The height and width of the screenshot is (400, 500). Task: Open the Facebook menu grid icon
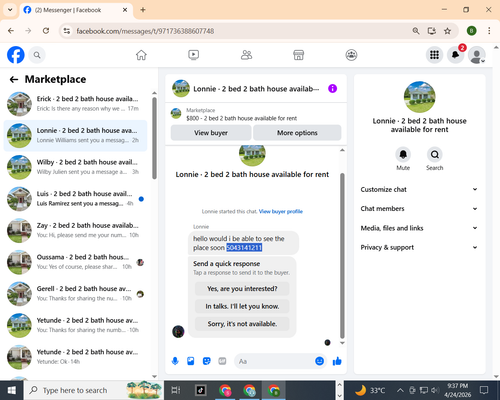[434, 55]
